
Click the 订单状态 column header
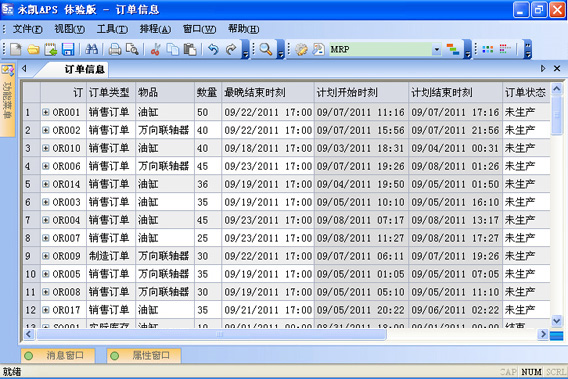(x=526, y=93)
